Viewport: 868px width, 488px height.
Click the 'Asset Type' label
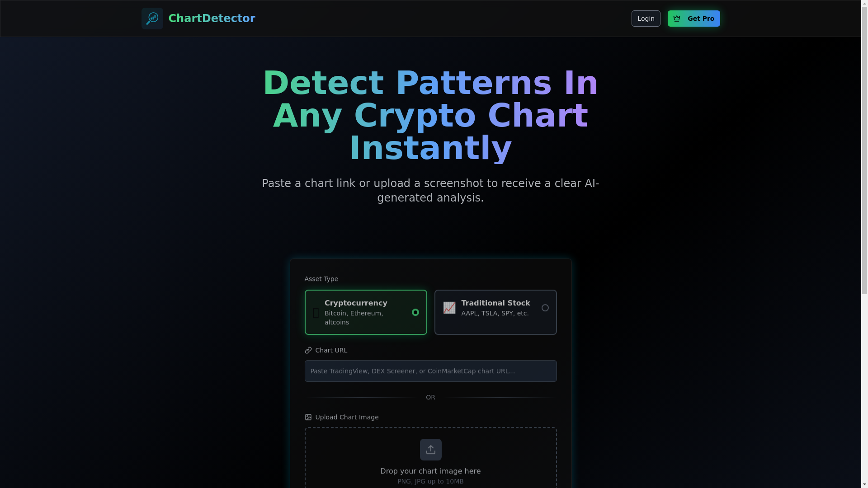(x=321, y=279)
